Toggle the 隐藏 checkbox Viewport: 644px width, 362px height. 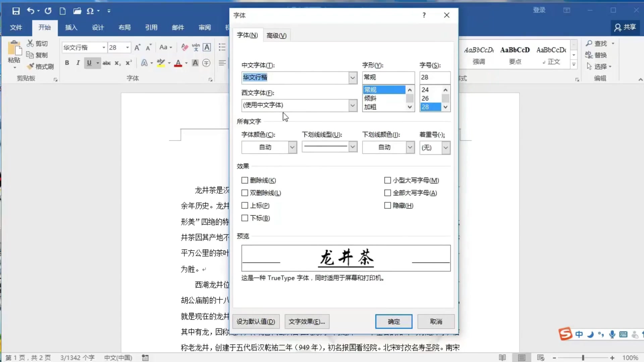coord(387,205)
